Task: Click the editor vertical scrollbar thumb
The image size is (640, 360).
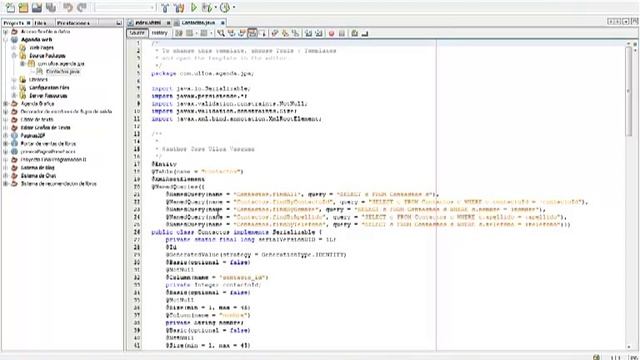Action: (629, 91)
